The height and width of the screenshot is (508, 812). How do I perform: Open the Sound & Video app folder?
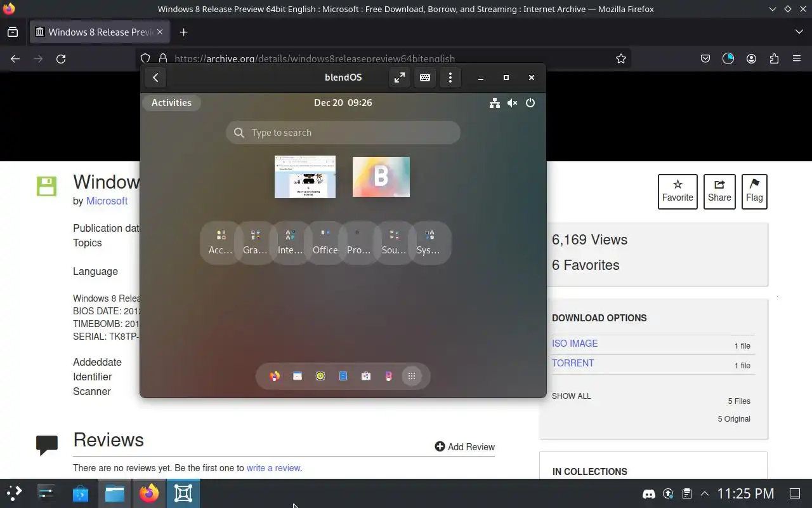click(x=393, y=242)
